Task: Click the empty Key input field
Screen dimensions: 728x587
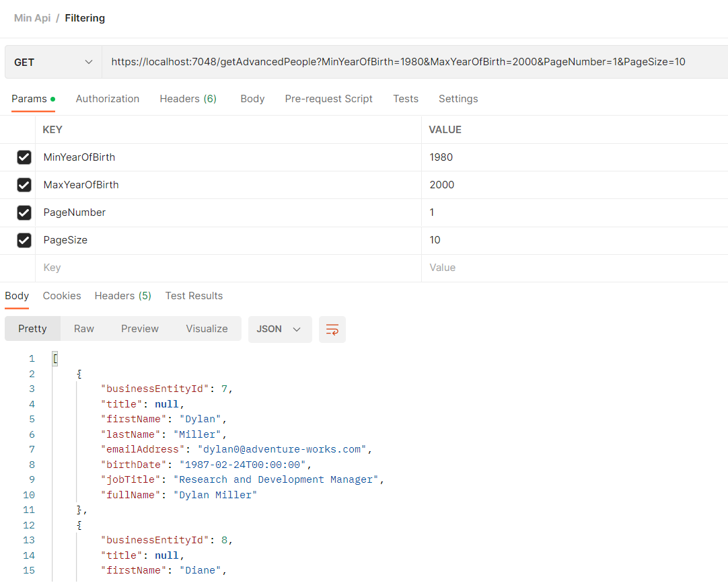Action: [229, 268]
